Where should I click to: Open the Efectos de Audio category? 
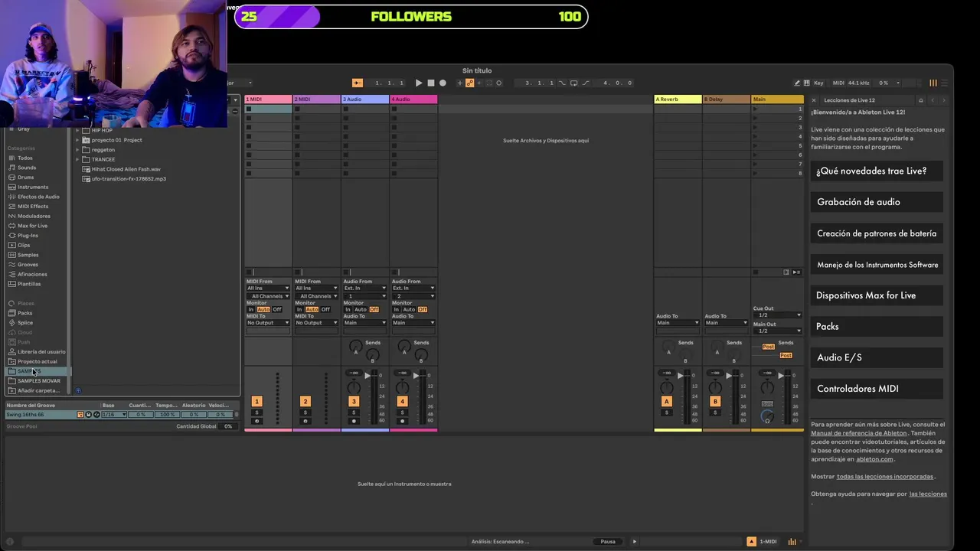[38, 197]
